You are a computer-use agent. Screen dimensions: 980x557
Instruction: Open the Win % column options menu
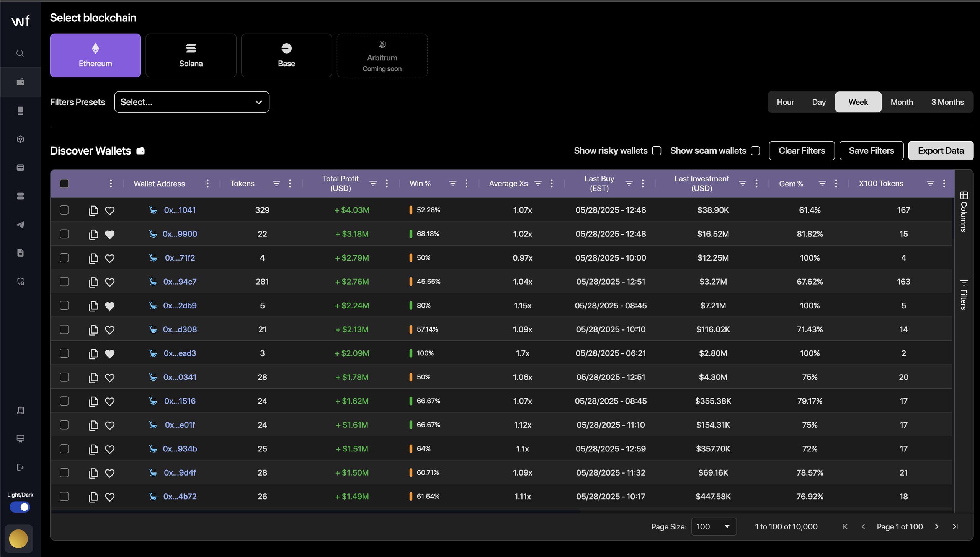tap(466, 184)
